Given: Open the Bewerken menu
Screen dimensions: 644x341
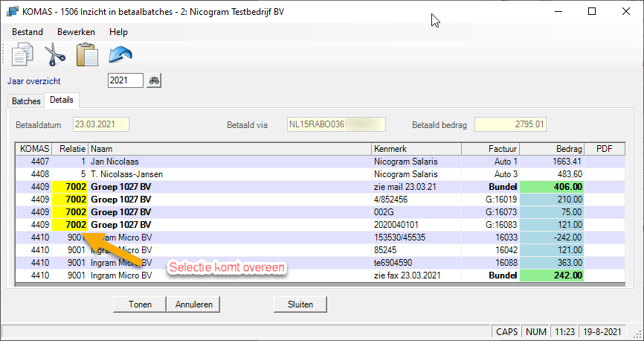Looking at the screenshot, I should coord(76,32).
